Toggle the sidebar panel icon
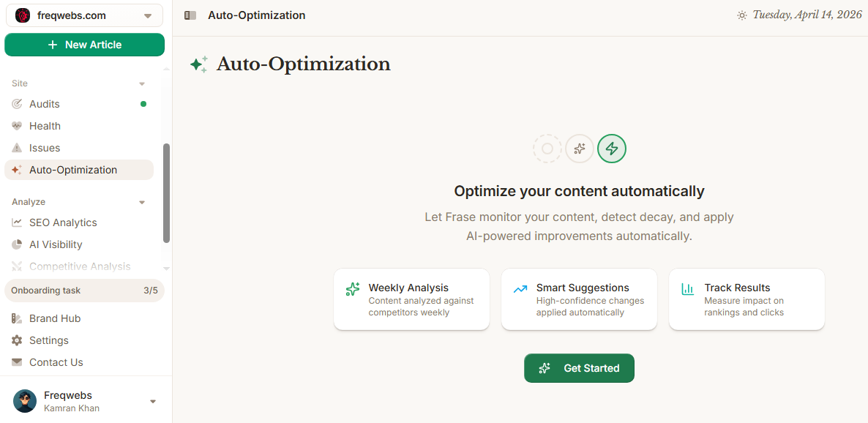Image resolution: width=868 pixels, height=423 pixels. 190,15
